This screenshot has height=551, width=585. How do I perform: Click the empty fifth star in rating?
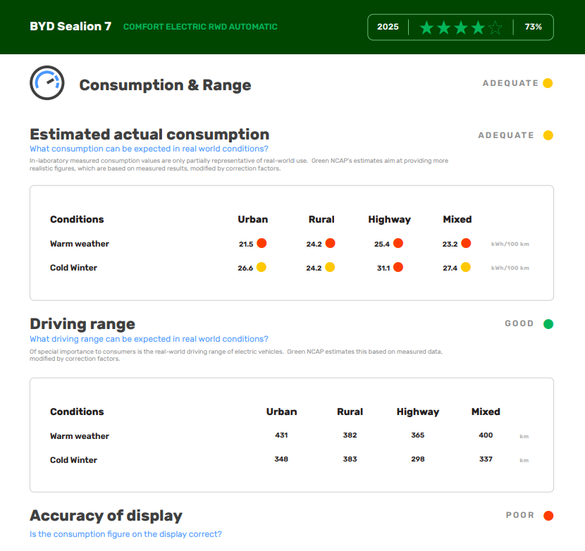pyautogui.click(x=495, y=27)
